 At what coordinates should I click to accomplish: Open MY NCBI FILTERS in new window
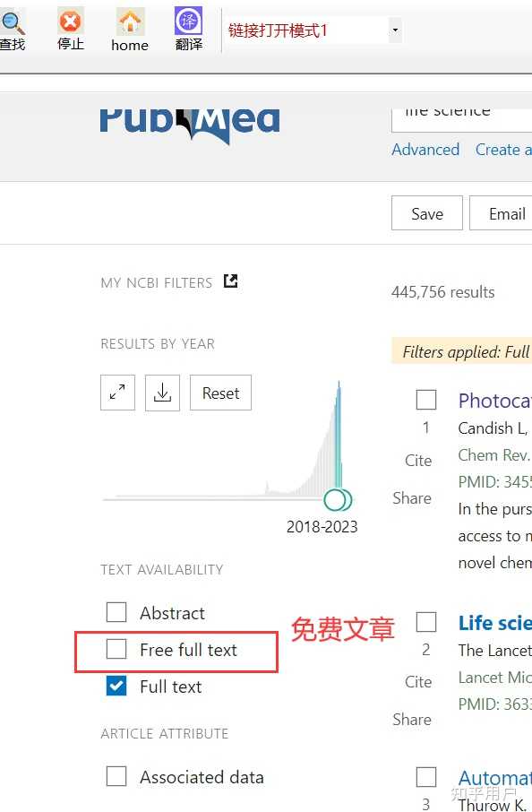coord(229,281)
